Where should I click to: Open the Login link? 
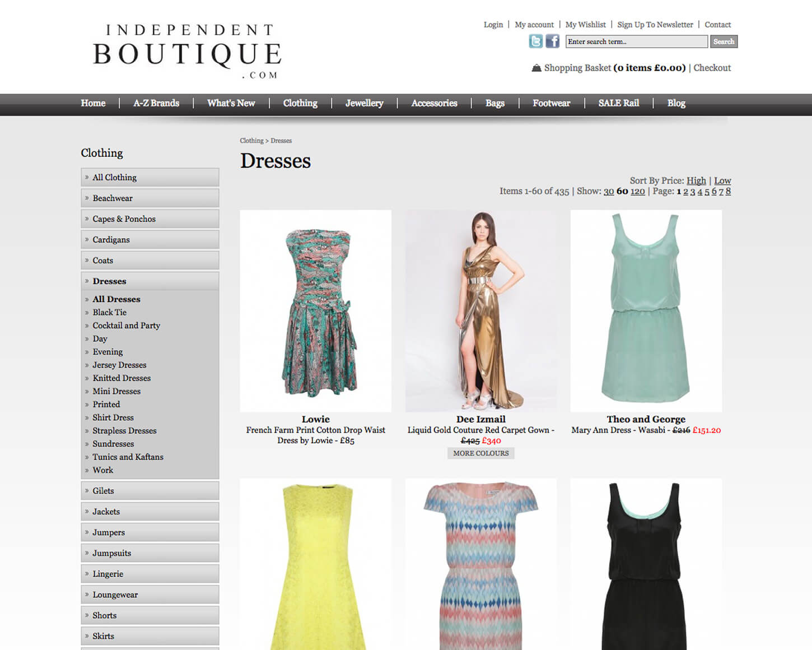[x=493, y=25]
